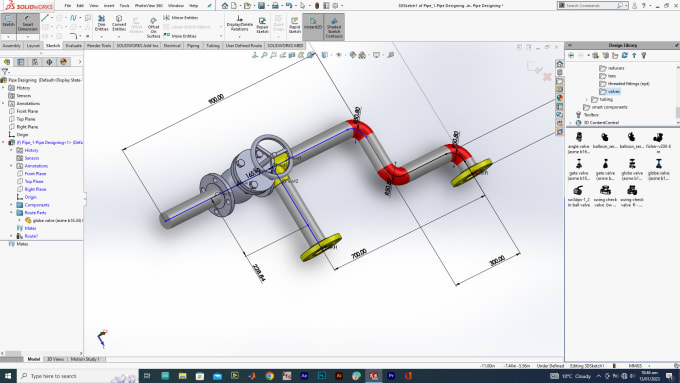The height and width of the screenshot is (383, 680).
Task: Open the Tools menu
Action: click(x=124, y=6)
